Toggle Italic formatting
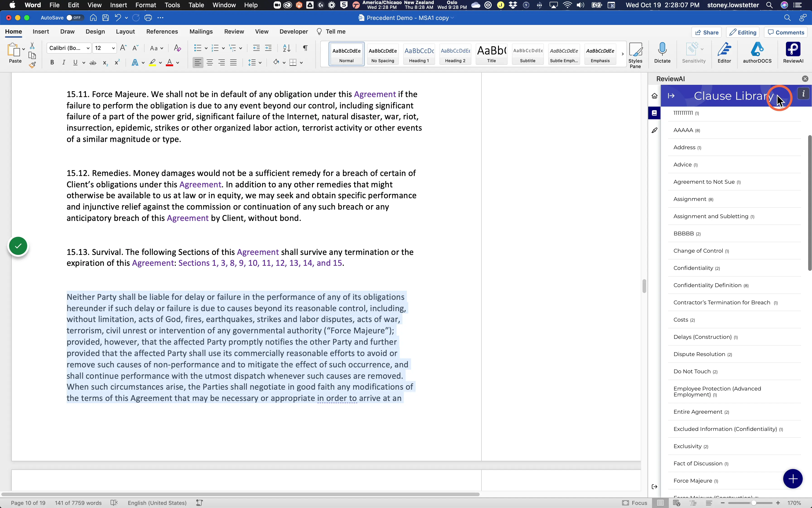 pos(63,63)
